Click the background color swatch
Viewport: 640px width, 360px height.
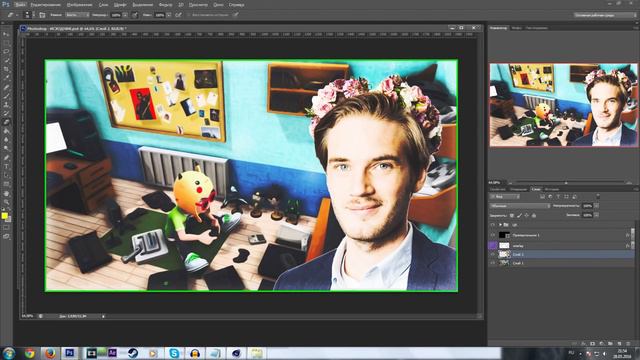click(9, 220)
